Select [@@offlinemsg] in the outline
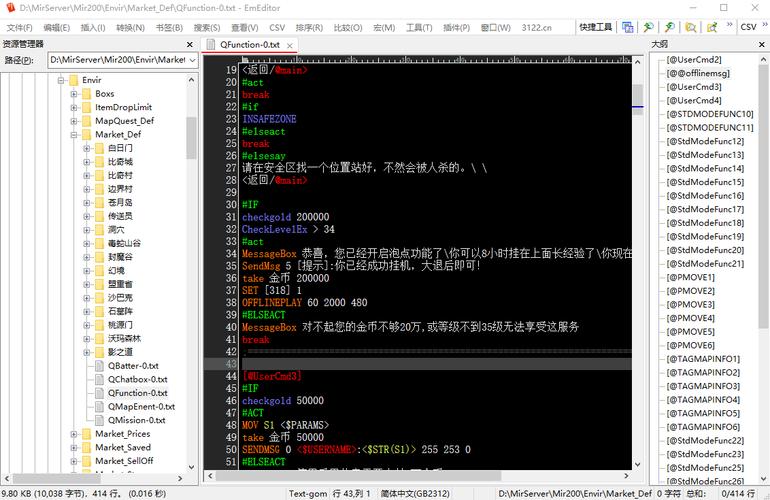The image size is (770, 500). [x=698, y=73]
